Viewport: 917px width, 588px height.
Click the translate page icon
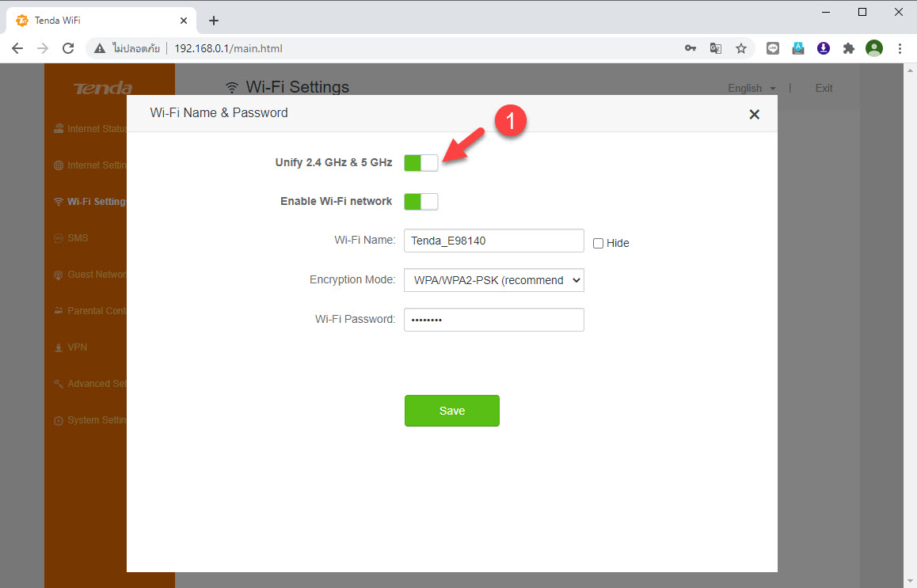715,48
